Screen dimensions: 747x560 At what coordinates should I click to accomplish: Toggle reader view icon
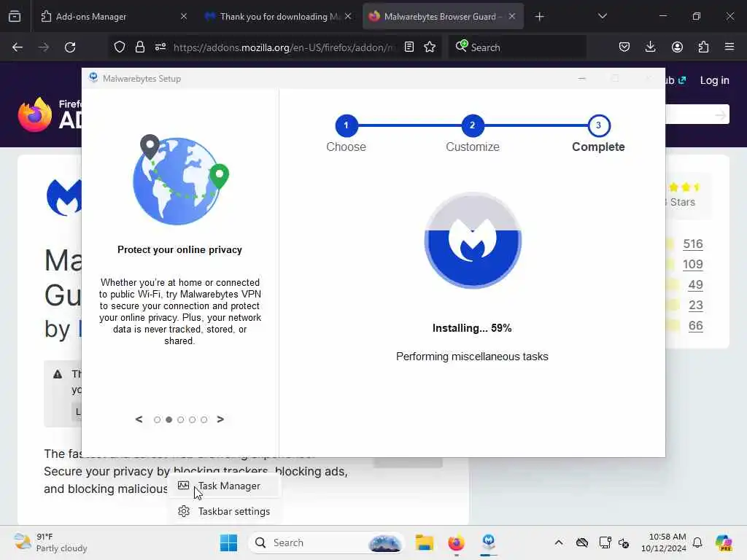409,47
